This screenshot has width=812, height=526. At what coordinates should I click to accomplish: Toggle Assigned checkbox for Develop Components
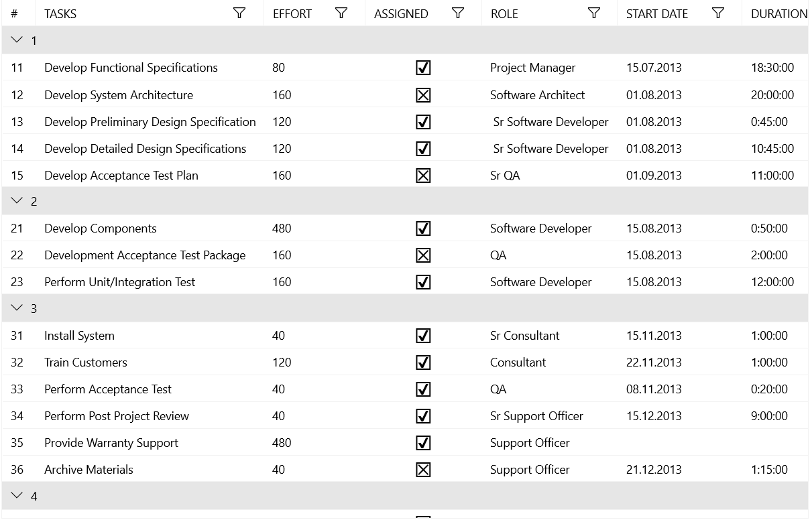[x=423, y=228]
